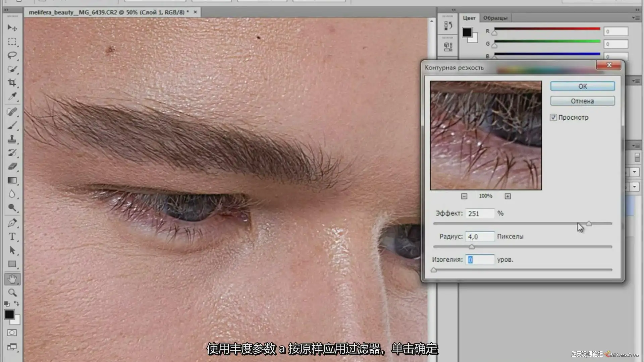Select the Lasso tool
The height and width of the screenshot is (362, 644).
12,55
